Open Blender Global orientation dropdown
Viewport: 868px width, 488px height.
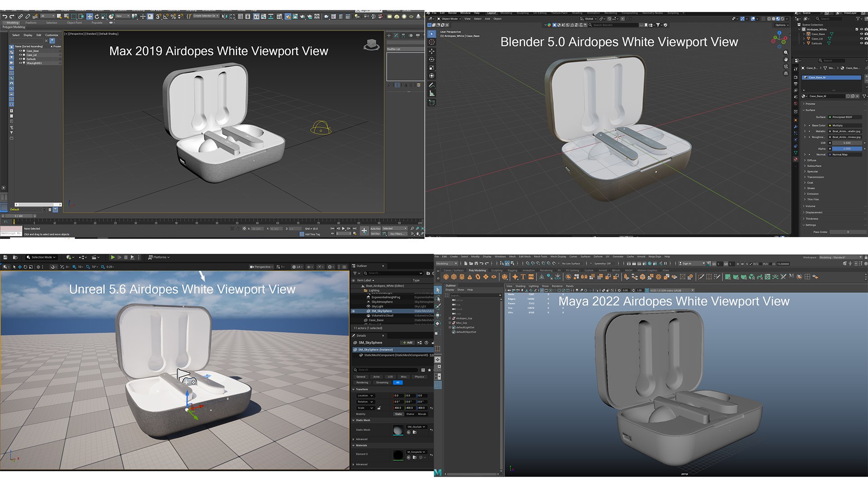(589, 19)
